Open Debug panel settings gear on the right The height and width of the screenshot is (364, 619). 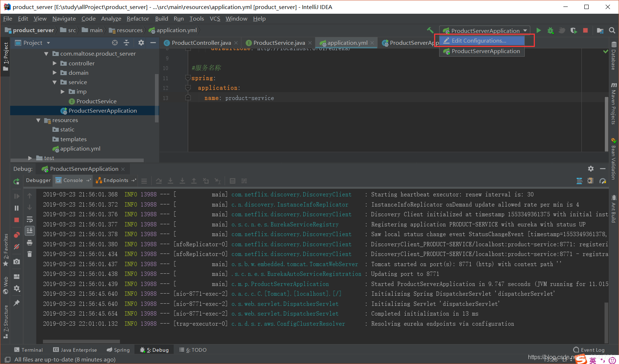[591, 169]
